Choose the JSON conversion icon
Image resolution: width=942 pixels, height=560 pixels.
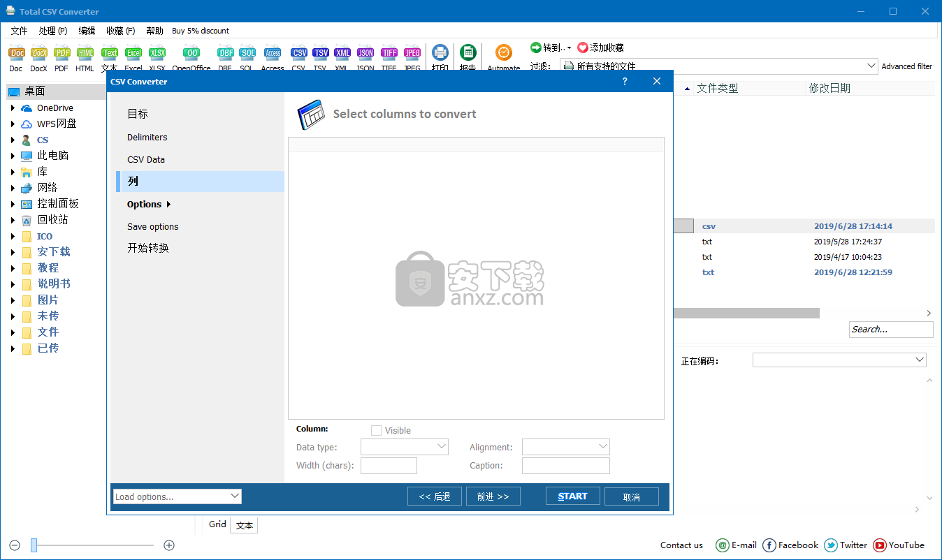click(x=365, y=53)
